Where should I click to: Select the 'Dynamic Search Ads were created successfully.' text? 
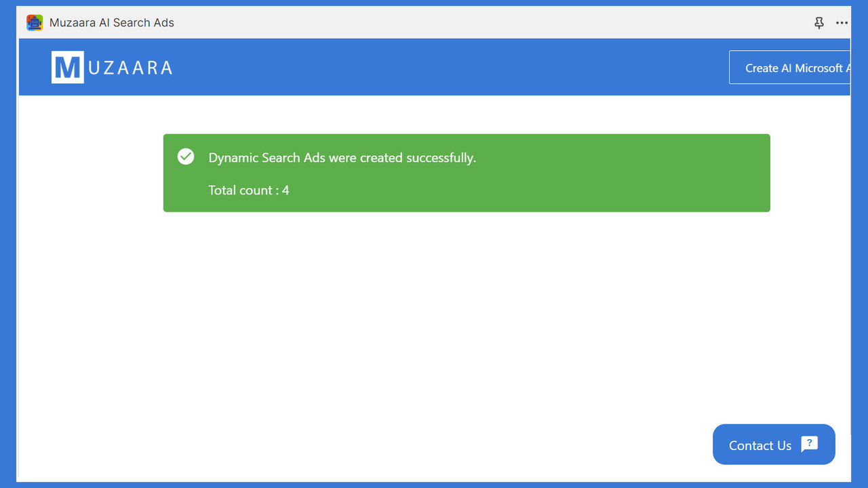(342, 157)
